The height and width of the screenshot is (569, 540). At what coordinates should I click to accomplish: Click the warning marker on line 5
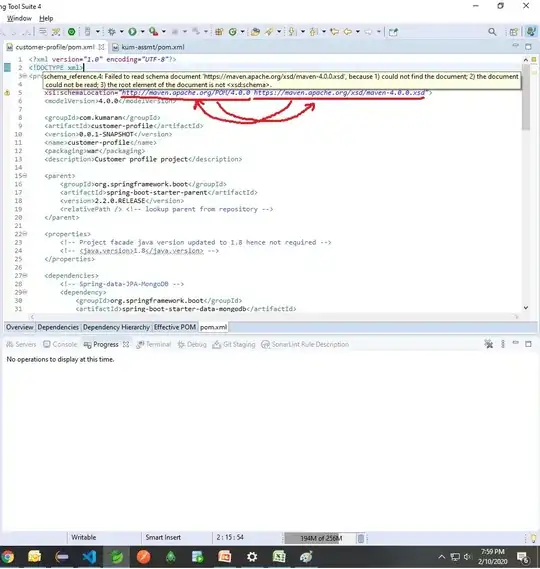[x=7, y=93]
